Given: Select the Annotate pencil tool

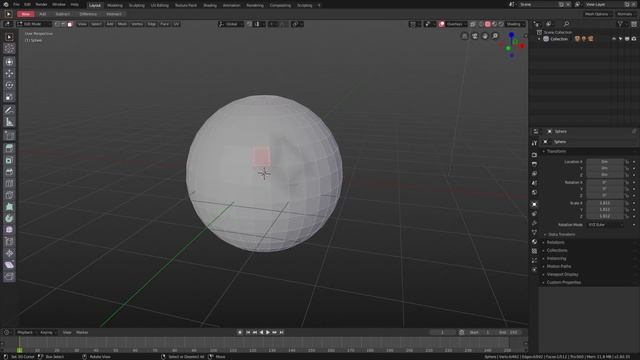Looking at the screenshot, I should [x=9, y=110].
